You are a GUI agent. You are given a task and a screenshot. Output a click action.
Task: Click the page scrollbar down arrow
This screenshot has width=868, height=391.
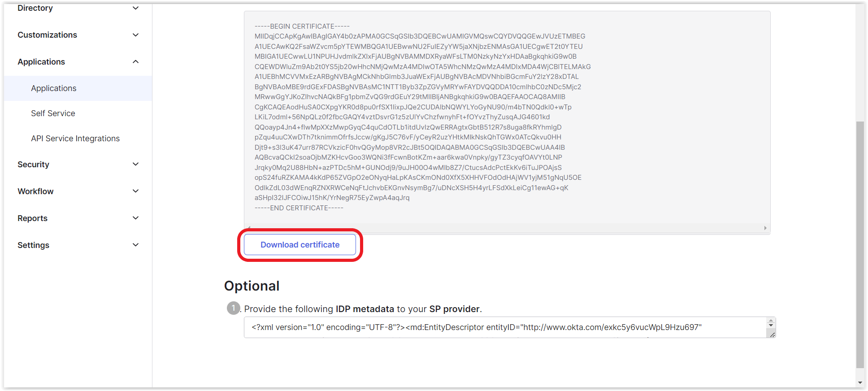(x=860, y=382)
